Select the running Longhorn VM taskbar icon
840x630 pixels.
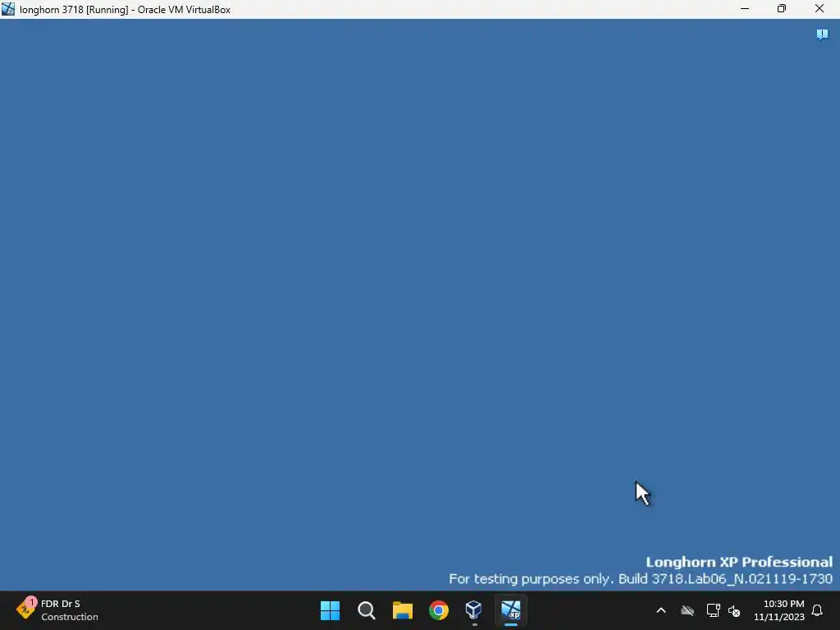point(511,610)
